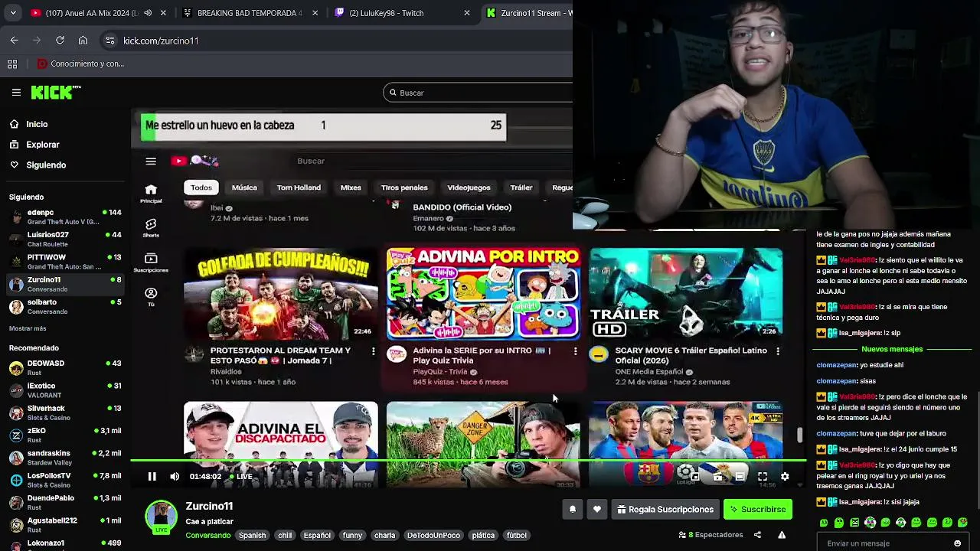Open solbarto channel in sidebar

(x=65, y=306)
